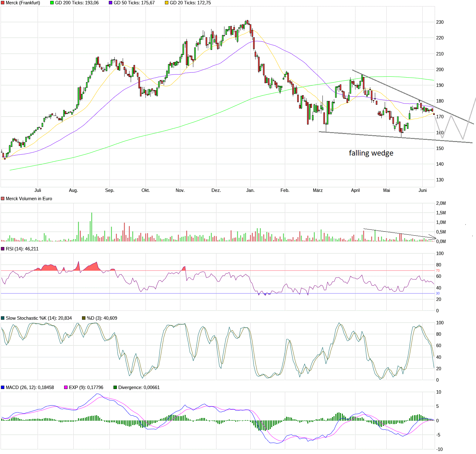Select the Juni label on the timeline
This screenshot has width=476, height=454.
tap(423, 190)
